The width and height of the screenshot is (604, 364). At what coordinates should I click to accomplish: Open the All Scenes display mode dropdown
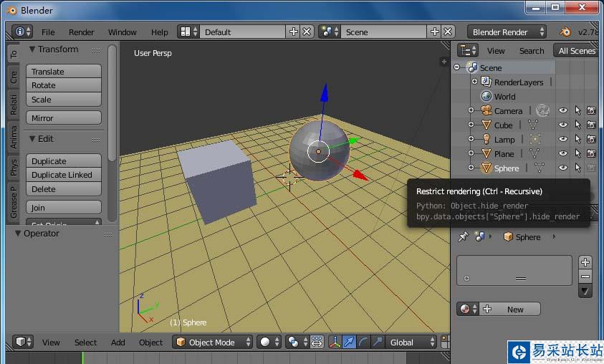coord(577,51)
